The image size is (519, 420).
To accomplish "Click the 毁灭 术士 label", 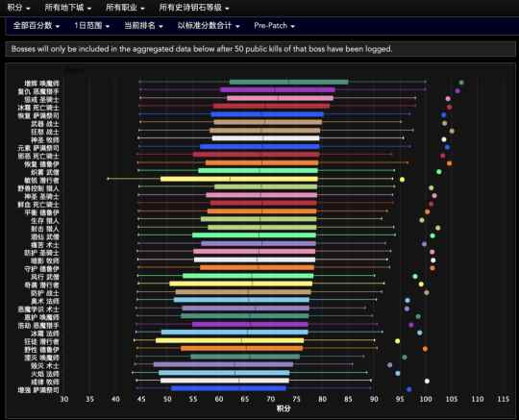I will (45, 366).
